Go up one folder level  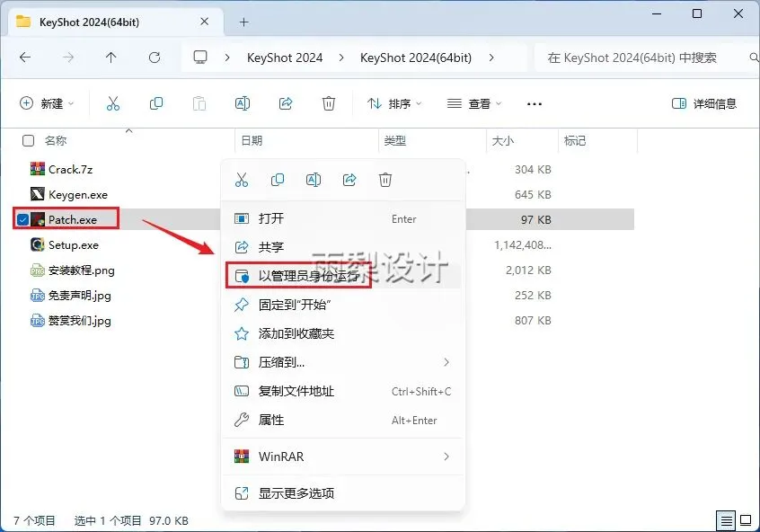(x=111, y=58)
